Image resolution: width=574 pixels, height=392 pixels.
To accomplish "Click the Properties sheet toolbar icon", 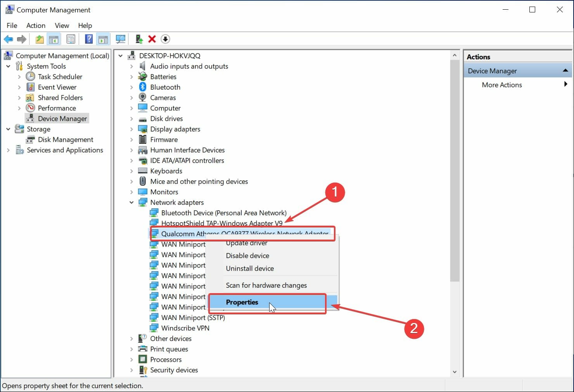I will (71, 39).
